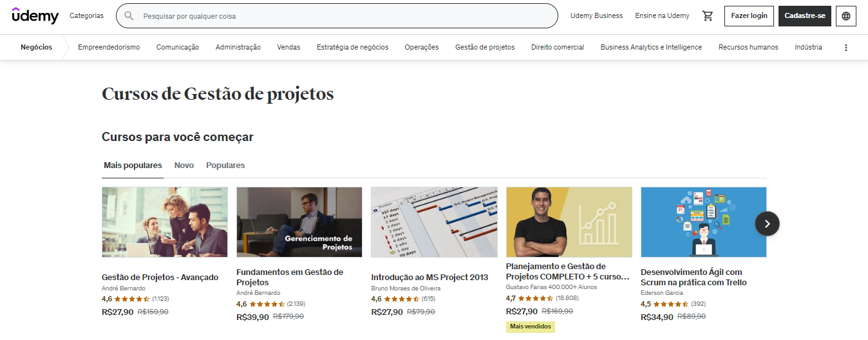The width and height of the screenshot is (868, 340).
Task: Click the Mais vendidos badge
Action: click(531, 326)
